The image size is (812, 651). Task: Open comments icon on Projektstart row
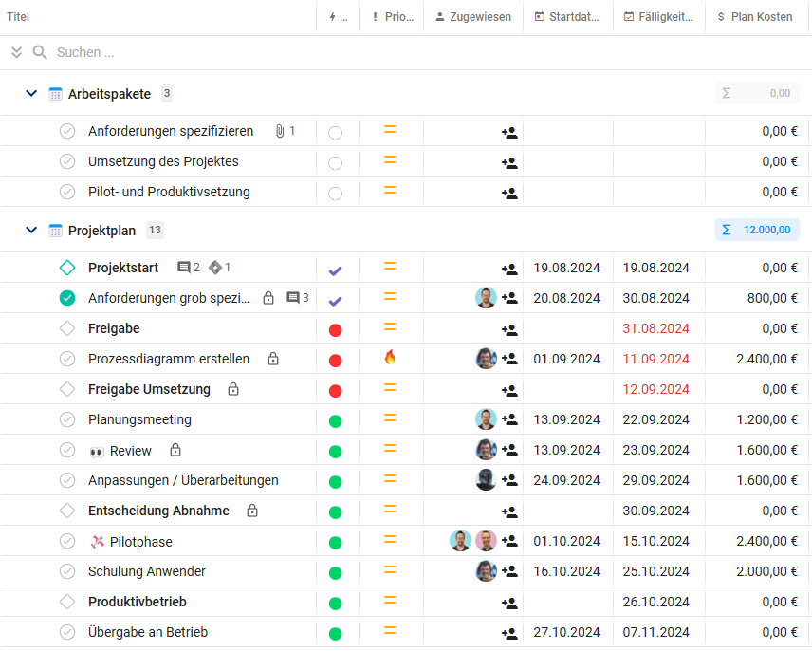pyautogui.click(x=184, y=268)
